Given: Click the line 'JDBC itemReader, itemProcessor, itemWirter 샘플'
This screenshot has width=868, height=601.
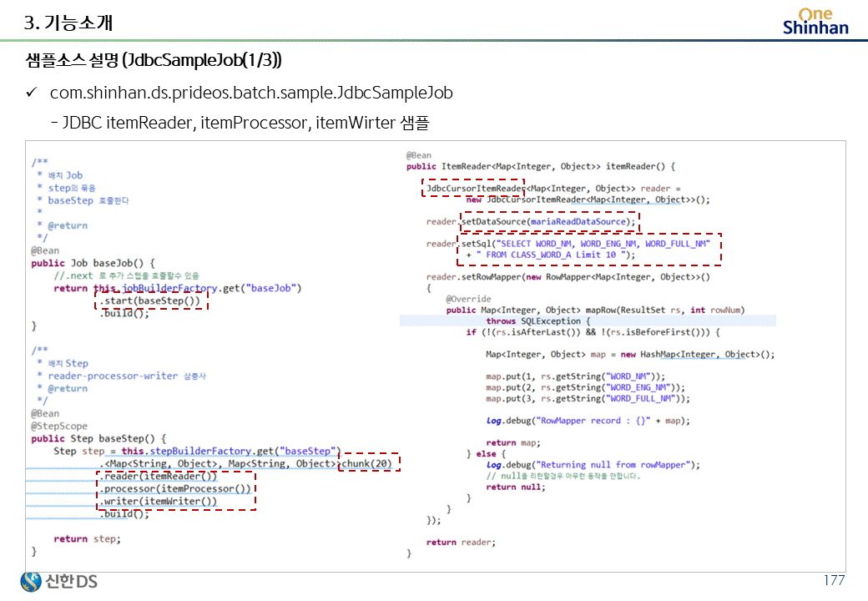Looking at the screenshot, I should [x=245, y=123].
